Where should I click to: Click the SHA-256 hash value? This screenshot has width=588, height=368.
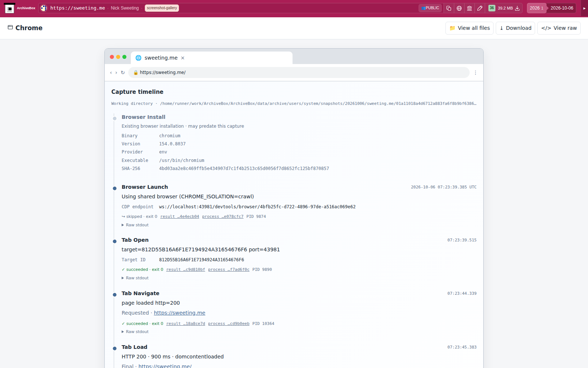click(x=244, y=169)
